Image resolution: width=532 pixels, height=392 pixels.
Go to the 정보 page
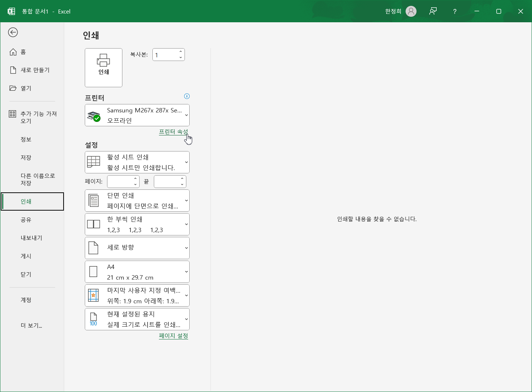click(x=32, y=139)
